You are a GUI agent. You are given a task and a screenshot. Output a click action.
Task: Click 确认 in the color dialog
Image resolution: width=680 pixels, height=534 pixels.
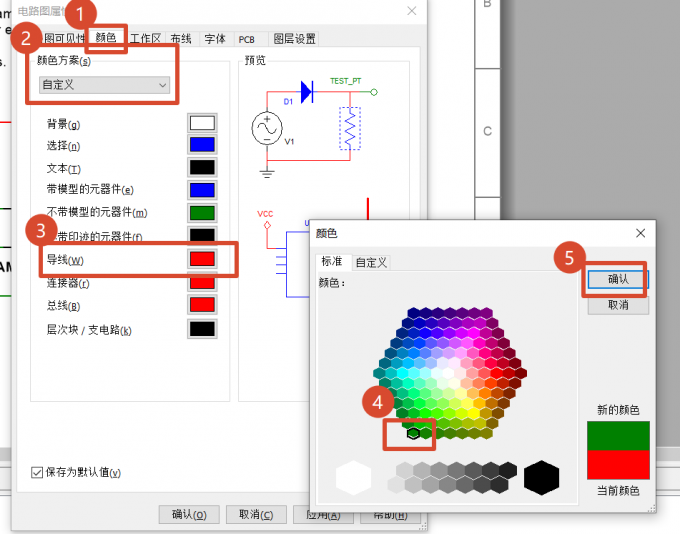(618, 279)
